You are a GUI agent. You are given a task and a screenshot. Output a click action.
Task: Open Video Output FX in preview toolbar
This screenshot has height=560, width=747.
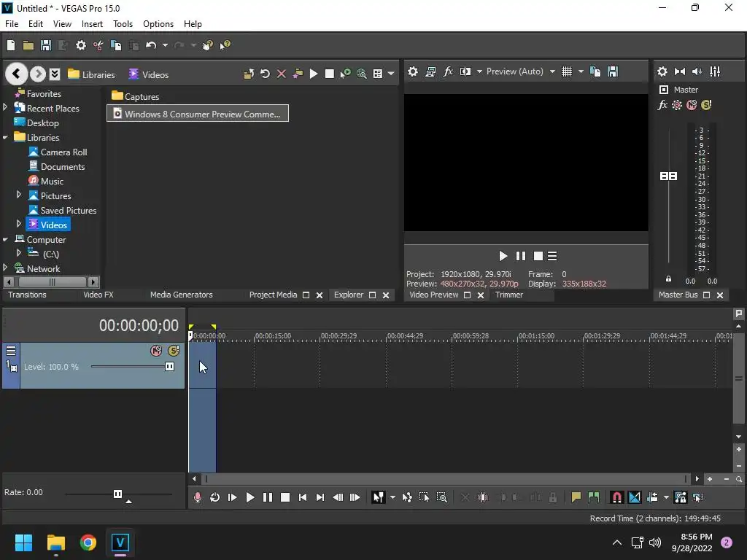click(x=448, y=71)
